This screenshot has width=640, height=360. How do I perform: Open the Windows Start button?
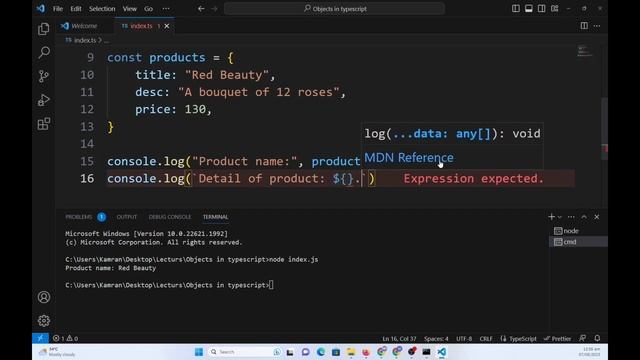pos(199,352)
